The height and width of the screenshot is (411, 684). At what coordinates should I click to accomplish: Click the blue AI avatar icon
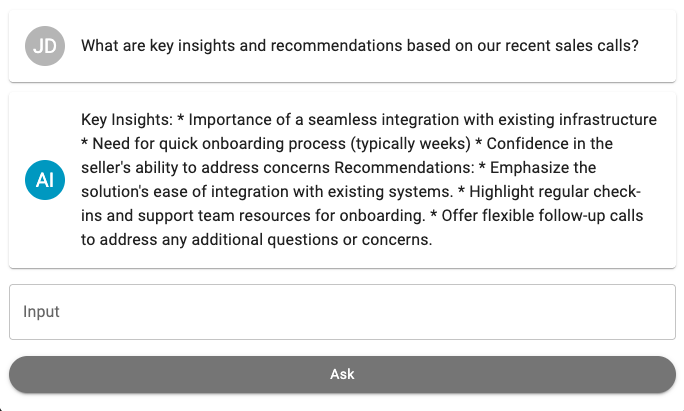pyautogui.click(x=45, y=180)
